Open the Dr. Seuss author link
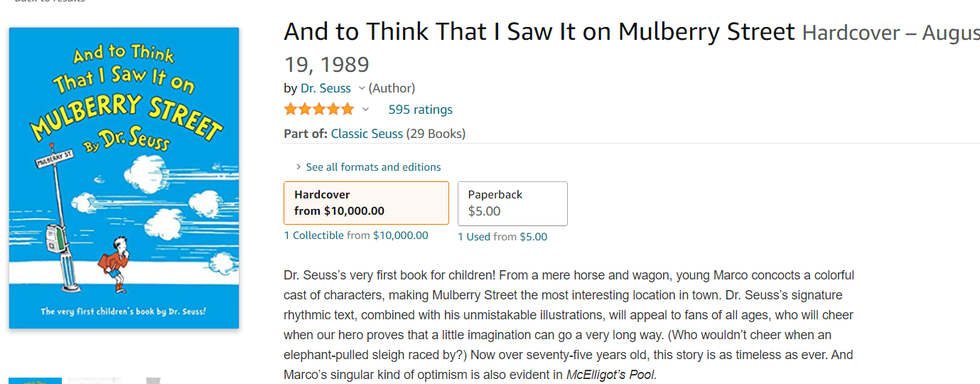This screenshot has width=980, height=384. click(325, 88)
